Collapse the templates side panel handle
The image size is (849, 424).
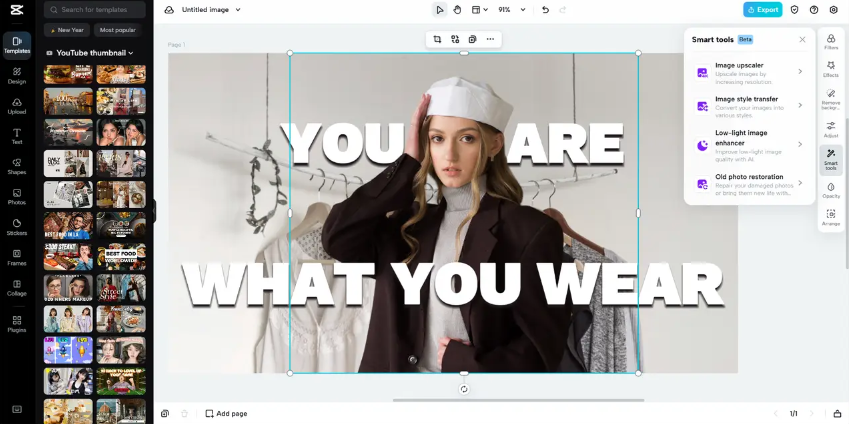point(154,211)
